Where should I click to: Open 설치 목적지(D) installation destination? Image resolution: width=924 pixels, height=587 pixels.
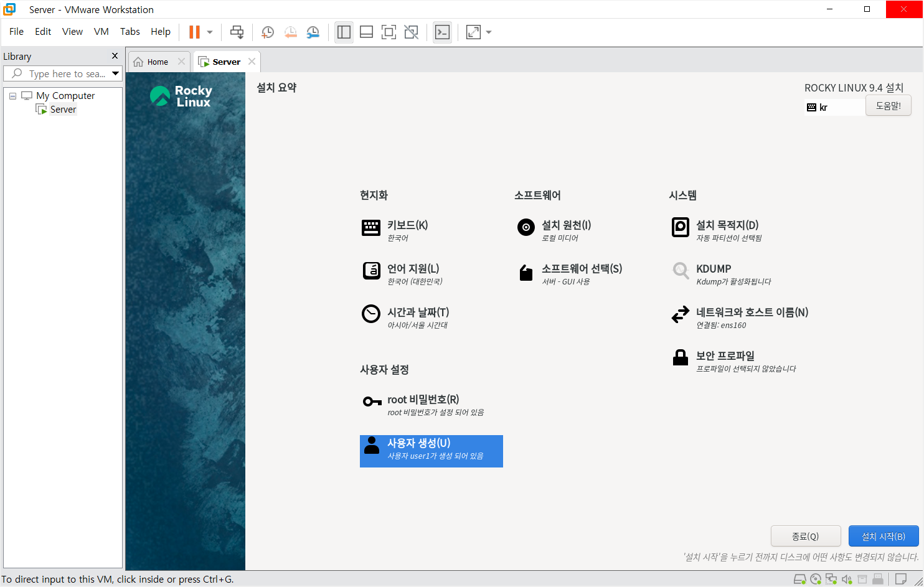coord(717,230)
